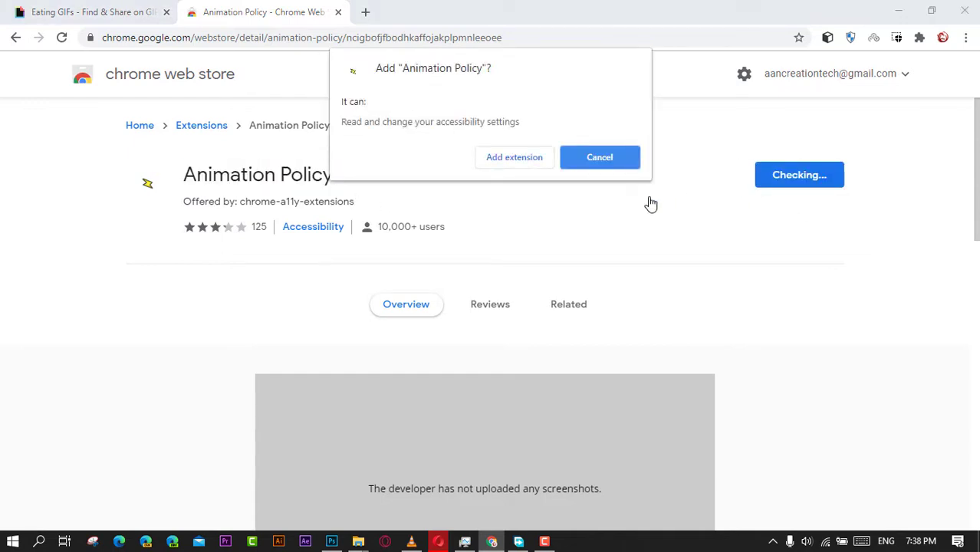Click the black cube extension icon
980x552 pixels.
pyautogui.click(x=827, y=38)
